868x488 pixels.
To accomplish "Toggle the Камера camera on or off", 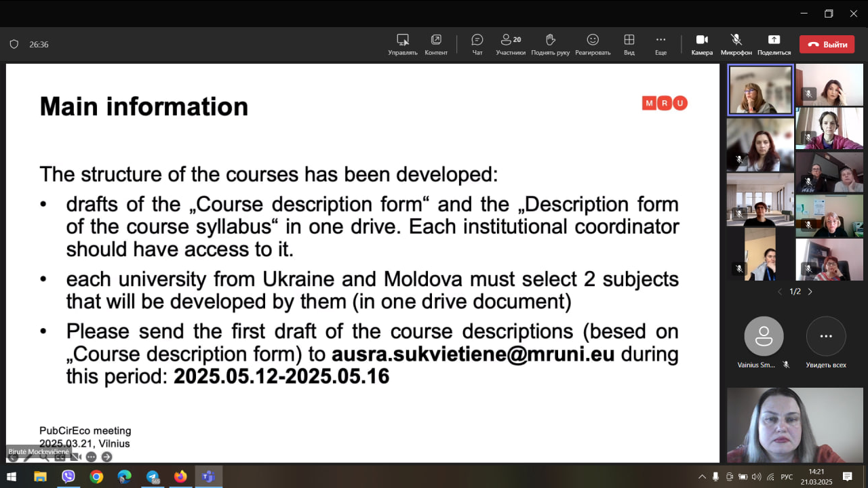I will pos(702,44).
